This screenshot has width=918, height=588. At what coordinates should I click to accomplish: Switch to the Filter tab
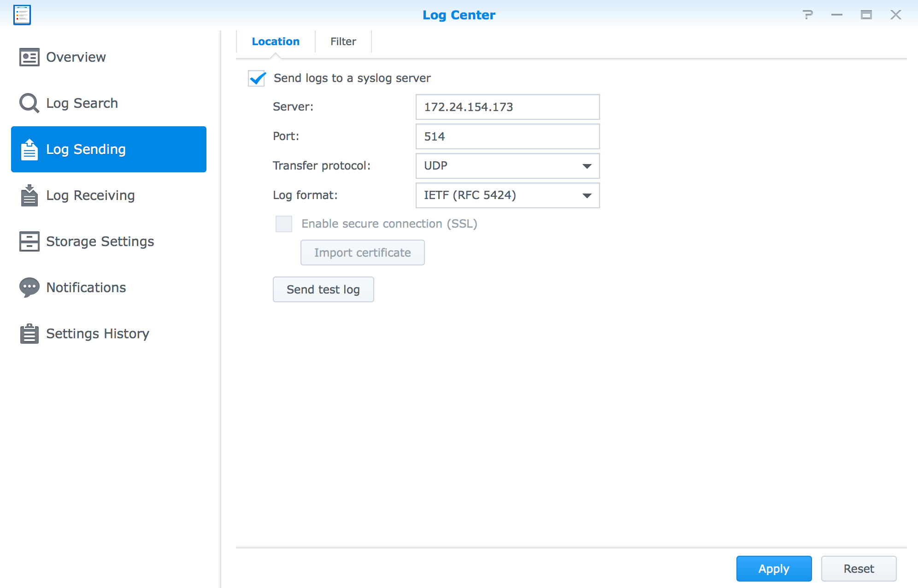(x=343, y=41)
